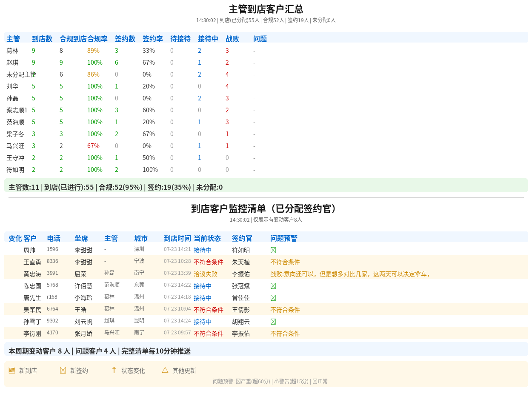This screenshot has height=405, width=532.
Task: Click the 其他更新 triangle icon
Action: click(165, 370)
